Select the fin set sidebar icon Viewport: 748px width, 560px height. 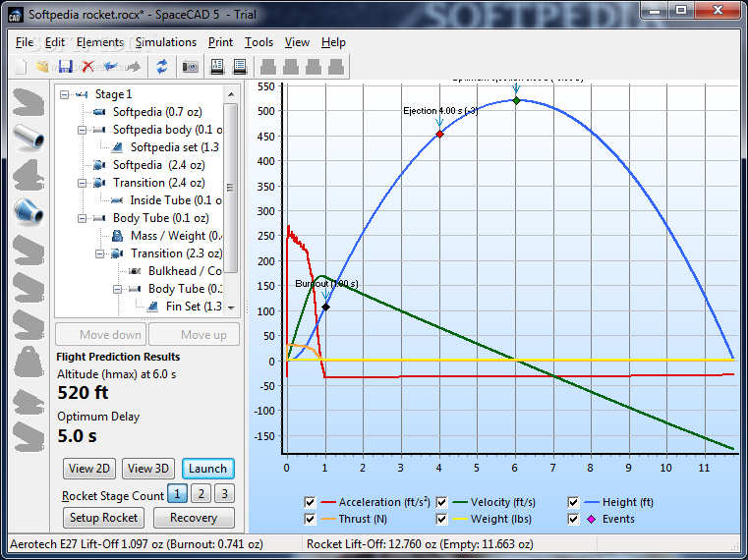pyautogui.click(x=29, y=175)
